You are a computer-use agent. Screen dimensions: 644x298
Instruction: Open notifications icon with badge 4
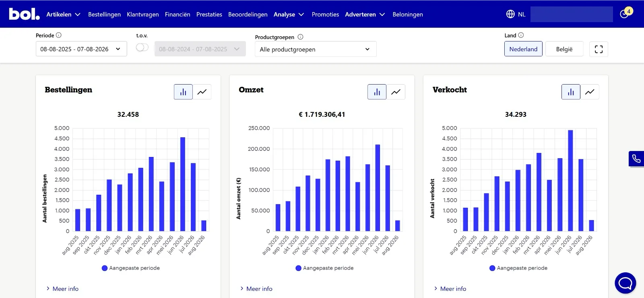pos(626,13)
